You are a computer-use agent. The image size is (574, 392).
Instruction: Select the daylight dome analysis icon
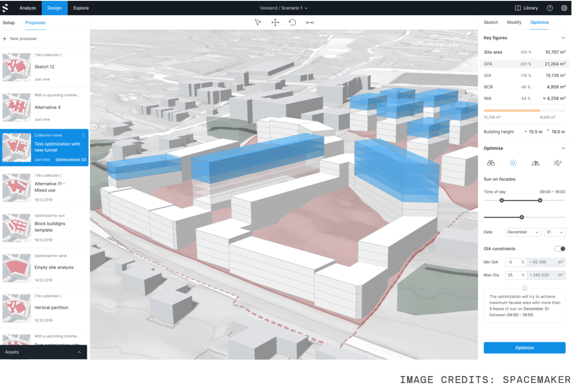click(x=535, y=163)
